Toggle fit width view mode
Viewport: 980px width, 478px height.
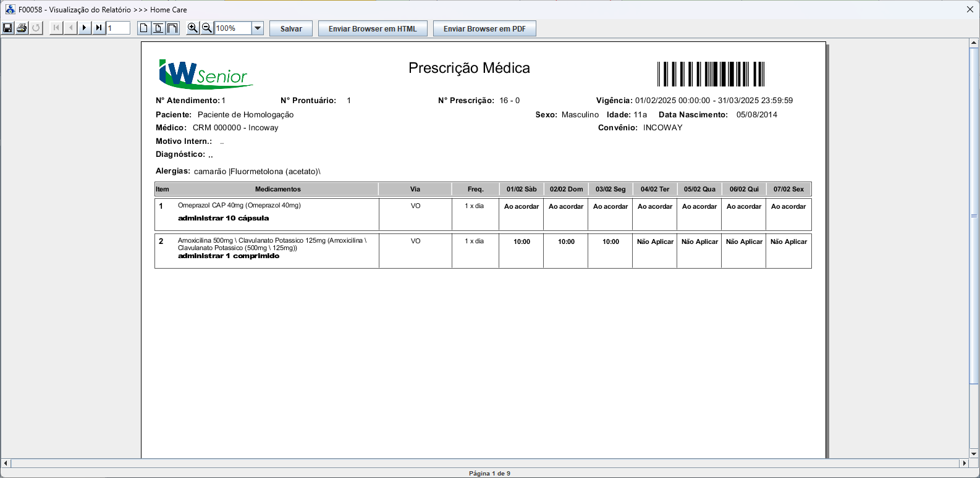tap(172, 28)
